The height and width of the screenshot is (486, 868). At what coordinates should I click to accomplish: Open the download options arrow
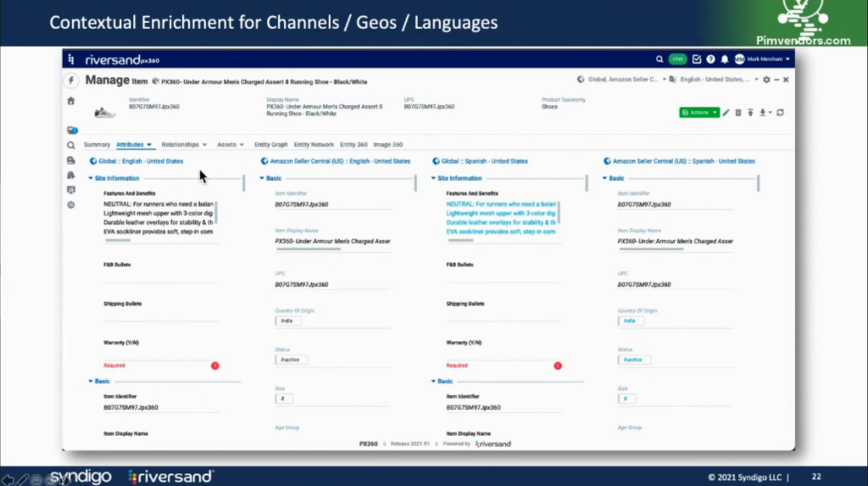pyautogui.click(x=770, y=113)
